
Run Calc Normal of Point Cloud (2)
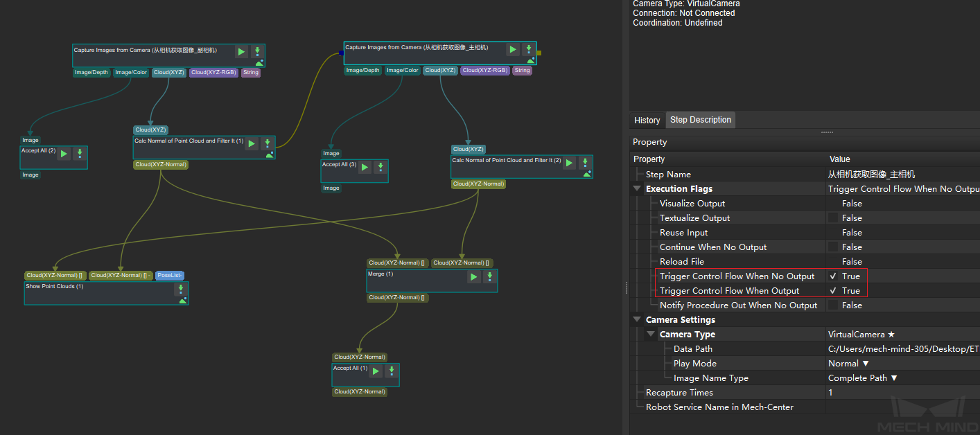[569, 163]
